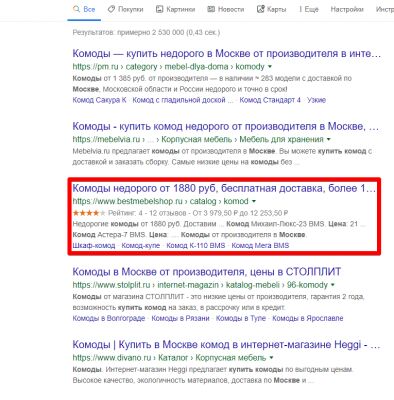Expand dropdown arrow after mebelvia.ru URL
The width and height of the screenshot is (394, 400).
329,139
